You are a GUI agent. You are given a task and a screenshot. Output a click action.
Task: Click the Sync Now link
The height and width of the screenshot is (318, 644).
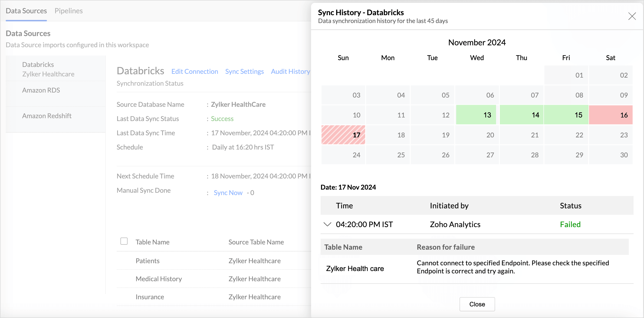pos(228,193)
